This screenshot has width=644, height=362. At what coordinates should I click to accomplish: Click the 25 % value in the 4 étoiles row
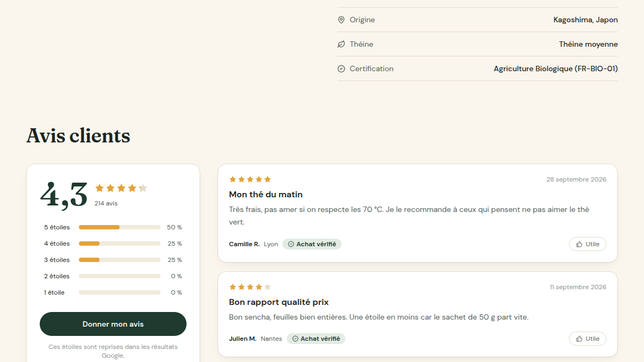[175, 244]
